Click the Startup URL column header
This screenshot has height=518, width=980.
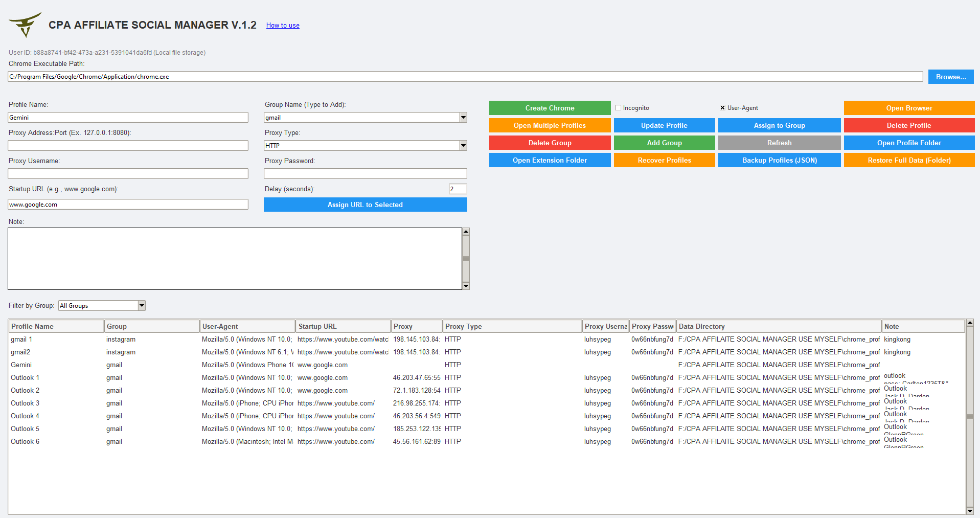(343, 326)
